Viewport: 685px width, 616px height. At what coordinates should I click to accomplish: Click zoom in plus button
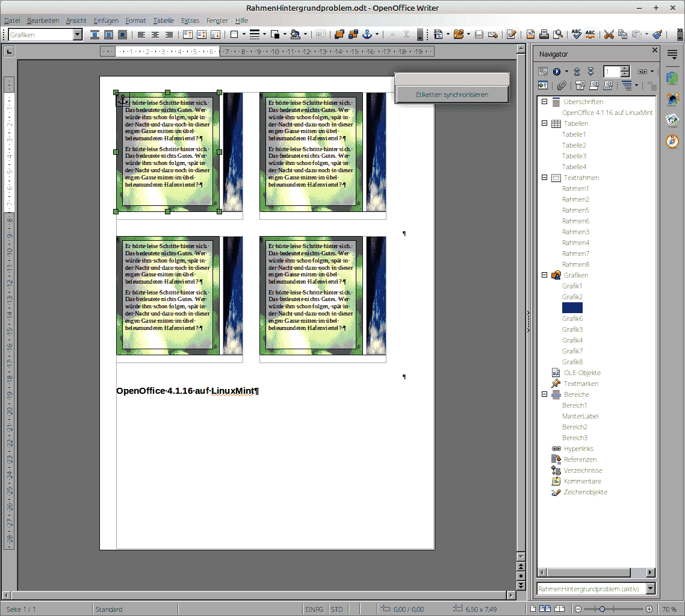(x=649, y=609)
